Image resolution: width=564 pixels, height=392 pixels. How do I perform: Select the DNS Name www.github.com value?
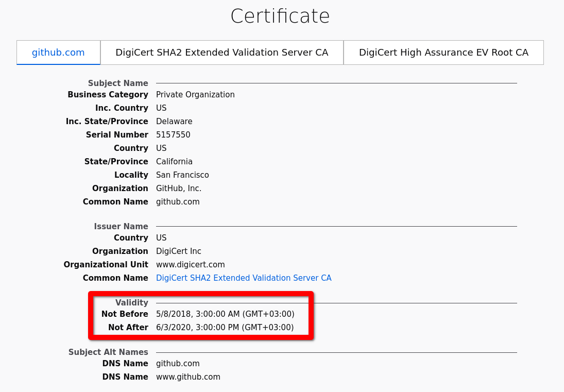coord(188,377)
